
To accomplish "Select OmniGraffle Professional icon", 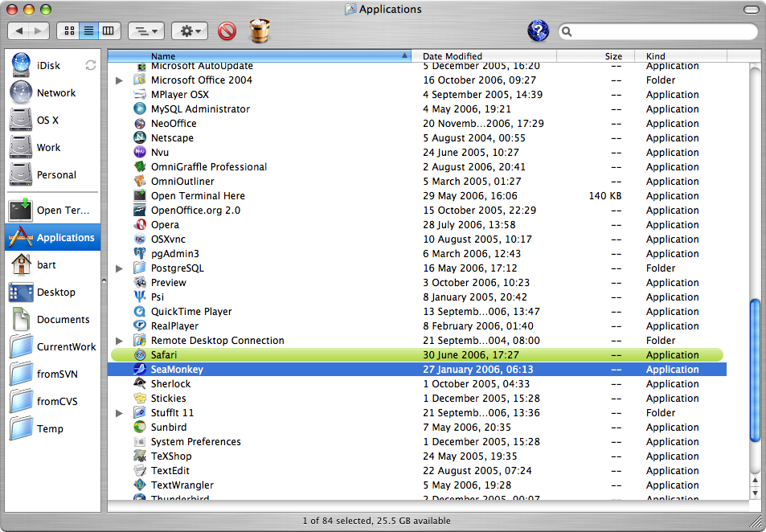I will 140,166.
